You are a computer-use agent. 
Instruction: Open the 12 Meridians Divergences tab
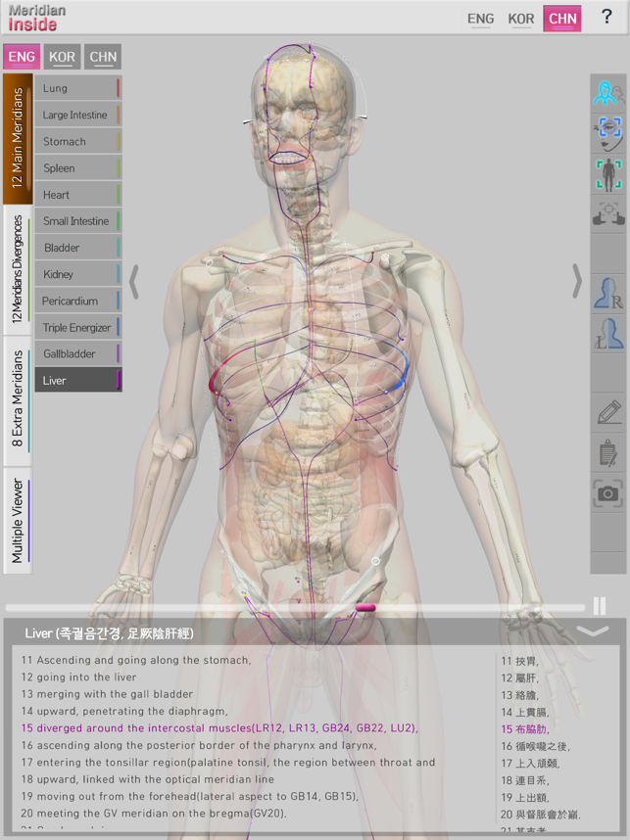(17, 269)
